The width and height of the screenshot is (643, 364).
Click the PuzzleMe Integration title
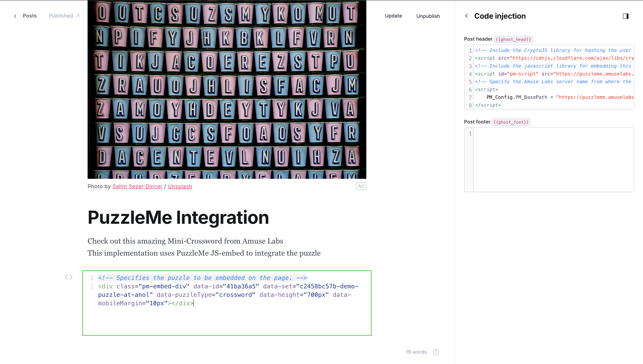point(178,218)
